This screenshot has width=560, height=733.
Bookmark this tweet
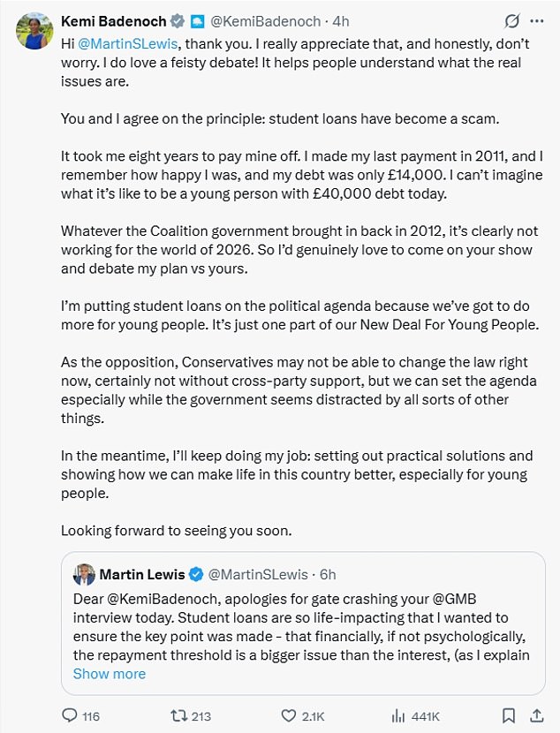pos(509,715)
